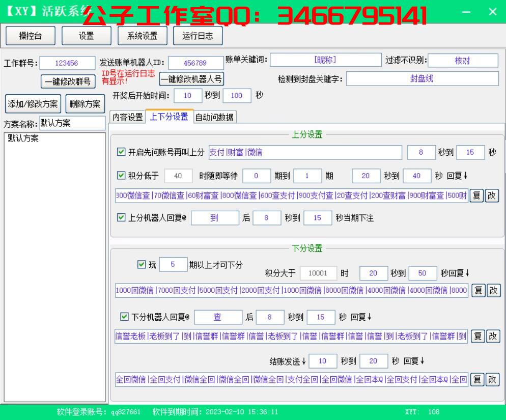
Task: Click 工作群号 input field
Action: tap(67, 63)
